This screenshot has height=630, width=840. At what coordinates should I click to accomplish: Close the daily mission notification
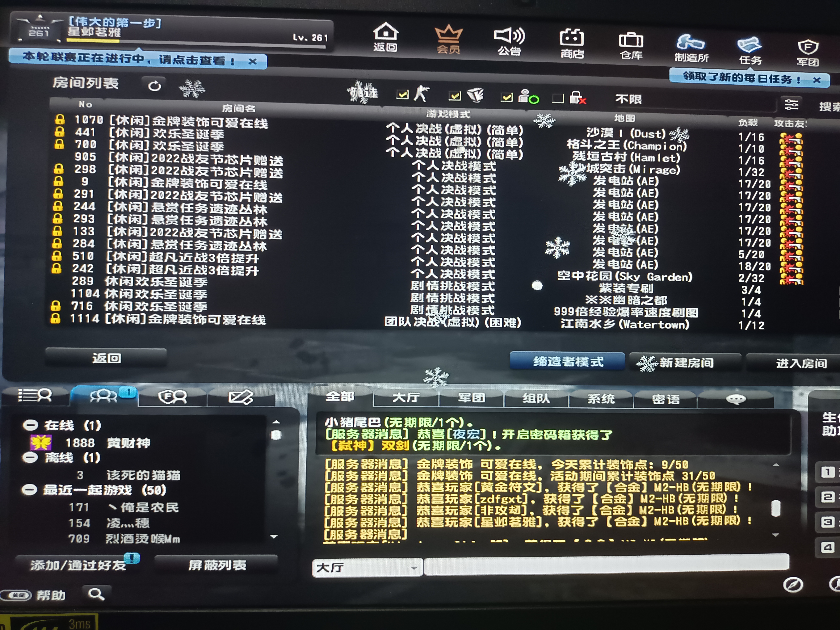(816, 80)
